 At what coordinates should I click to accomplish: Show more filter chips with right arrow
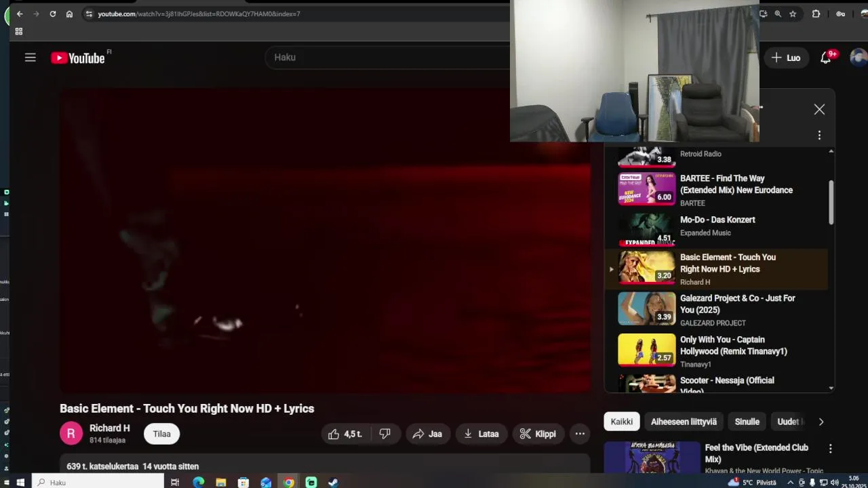click(821, 422)
